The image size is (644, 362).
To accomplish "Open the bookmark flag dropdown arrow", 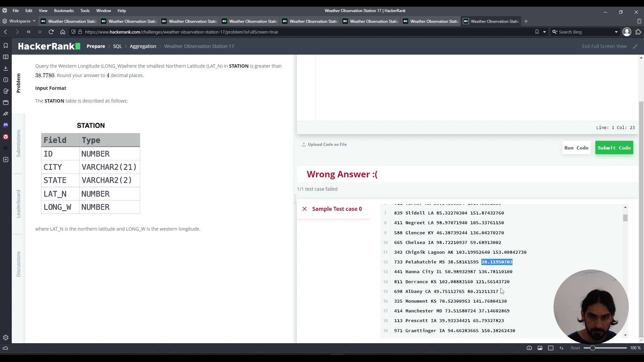I will pyautogui.click(x=544, y=32).
